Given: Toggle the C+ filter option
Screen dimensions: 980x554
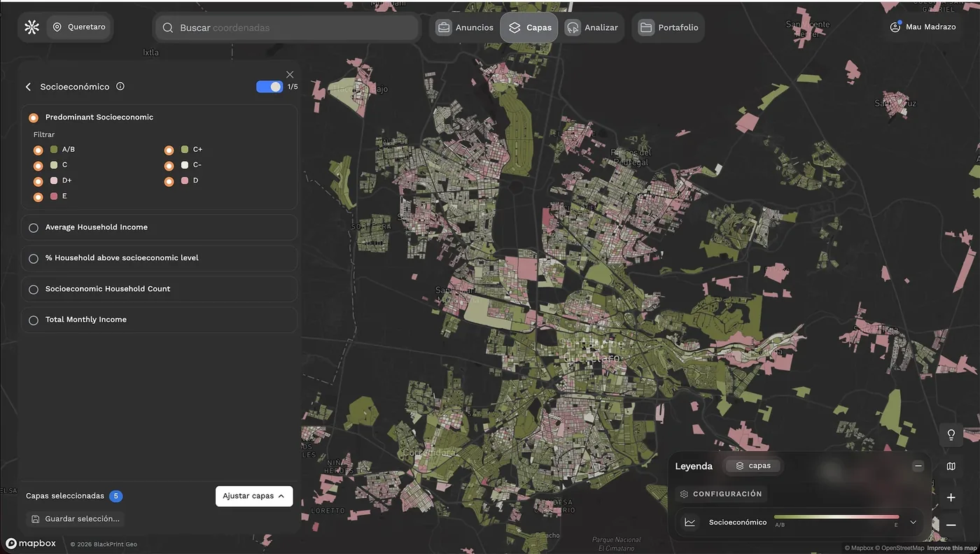Looking at the screenshot, I should (x=169, y=150).
